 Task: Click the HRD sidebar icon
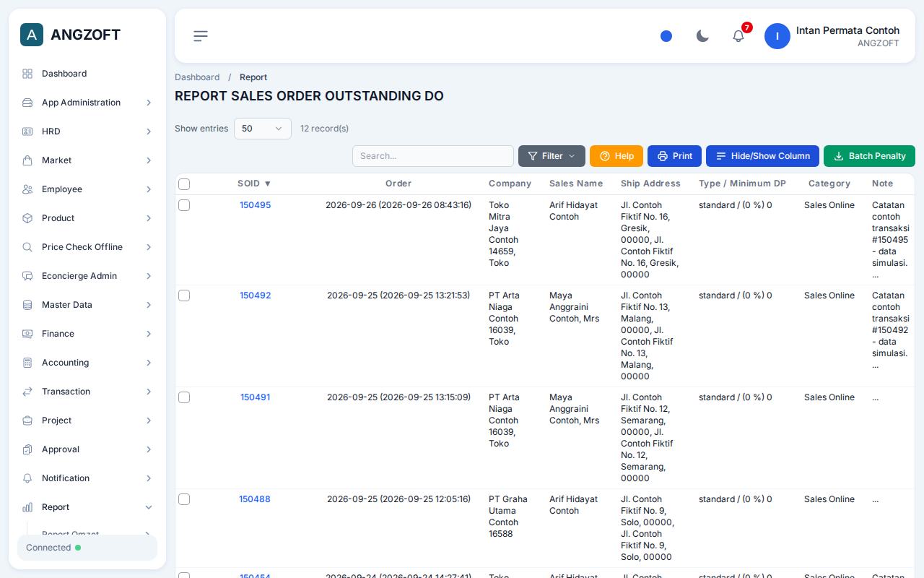click(27, 131)
